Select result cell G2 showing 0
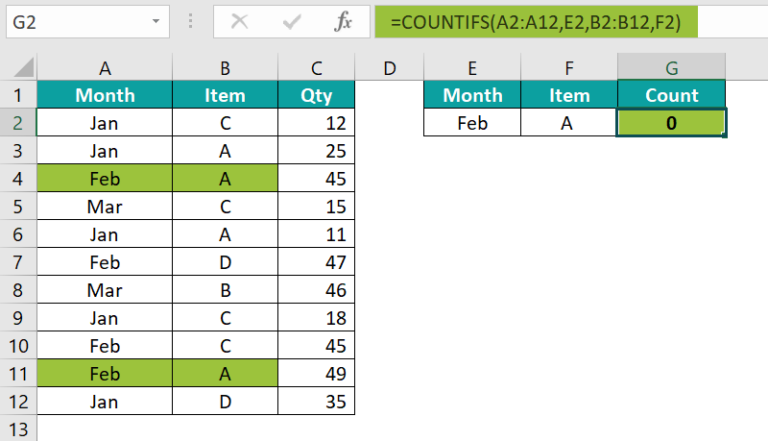The height and width of the screenshot is (441, 768). pyautogui.click(x=671, y=122)
